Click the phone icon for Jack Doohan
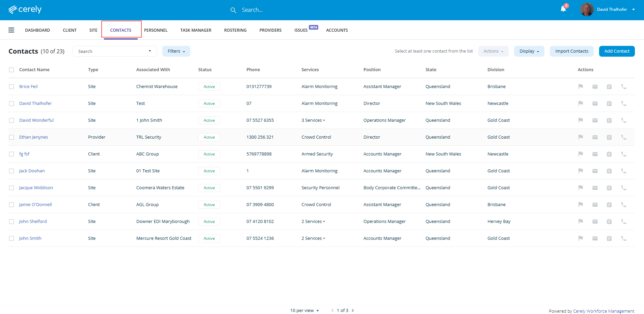Screen dimensions: 644x314 tap(623, 171)
